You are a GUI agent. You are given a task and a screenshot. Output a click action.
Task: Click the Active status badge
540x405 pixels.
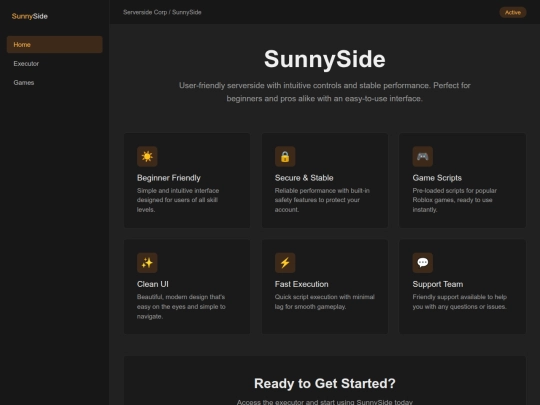pyautogui.click(x=512, y=12)
